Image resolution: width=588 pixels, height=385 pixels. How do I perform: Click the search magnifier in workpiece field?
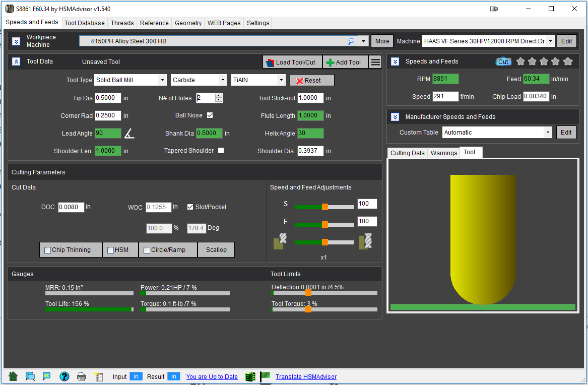[351, 41]
